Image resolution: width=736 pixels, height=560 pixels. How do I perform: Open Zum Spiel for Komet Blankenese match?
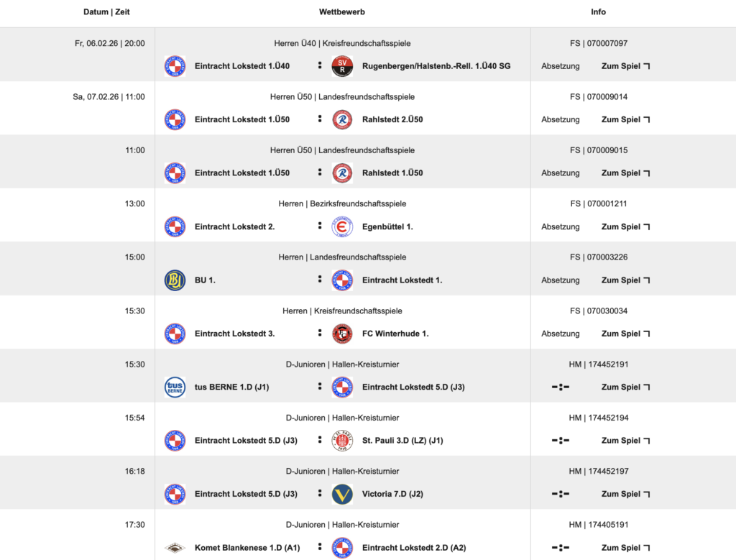625,548
